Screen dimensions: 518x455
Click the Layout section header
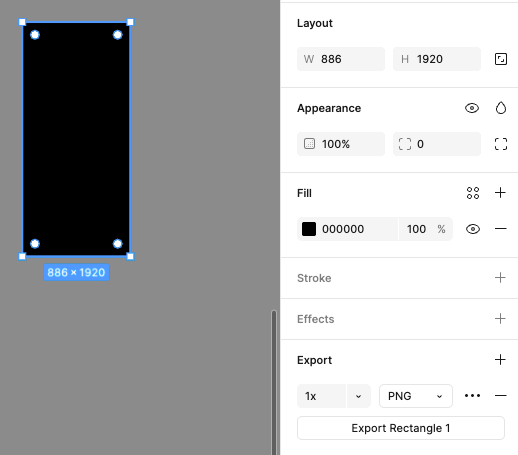(x=315, y=23)
